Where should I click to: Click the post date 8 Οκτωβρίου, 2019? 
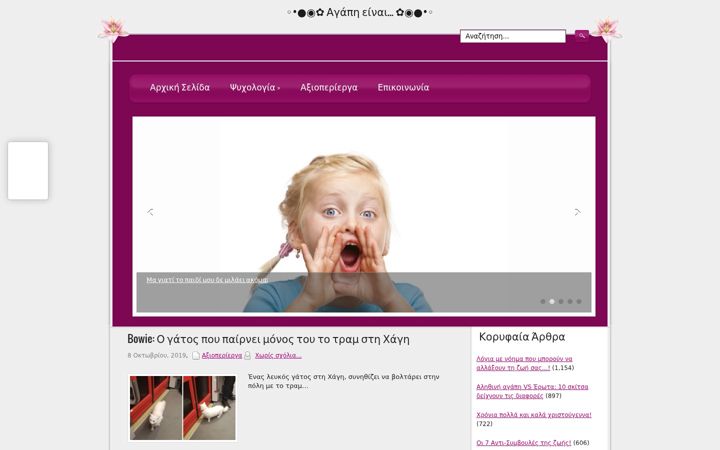(x=158, y=355)
